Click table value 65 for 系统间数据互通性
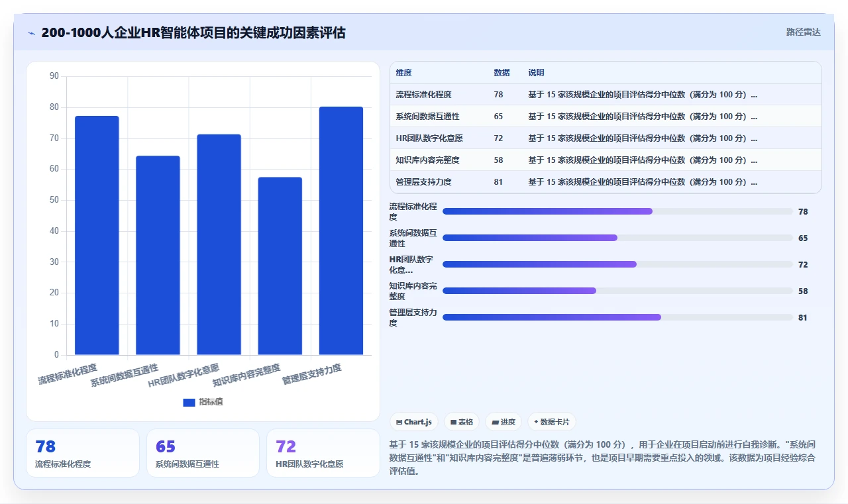 (498, 117)
